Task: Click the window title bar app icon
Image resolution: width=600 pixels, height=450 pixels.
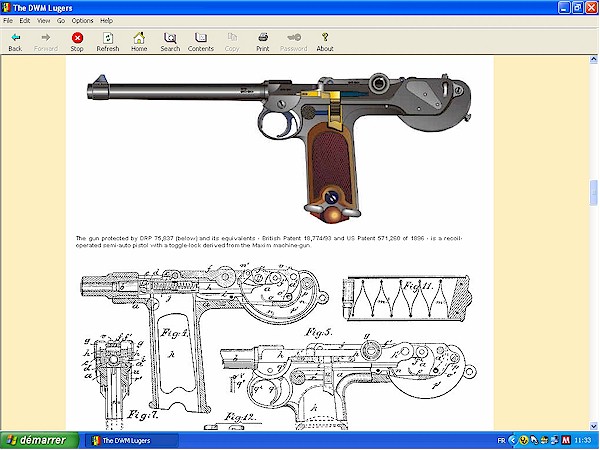Action: point(7,8)
